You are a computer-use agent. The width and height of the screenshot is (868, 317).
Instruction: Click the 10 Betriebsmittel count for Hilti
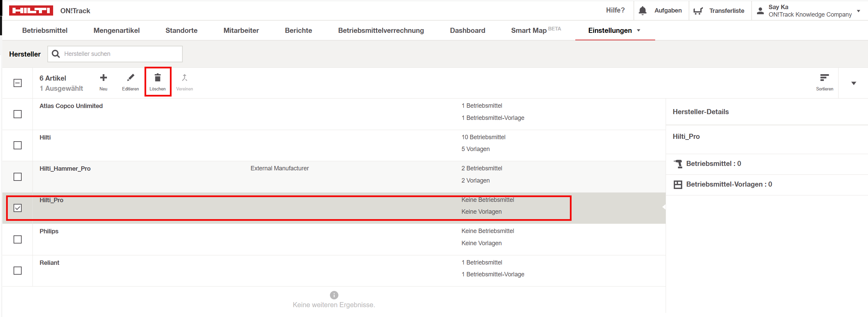pos(483,137)
